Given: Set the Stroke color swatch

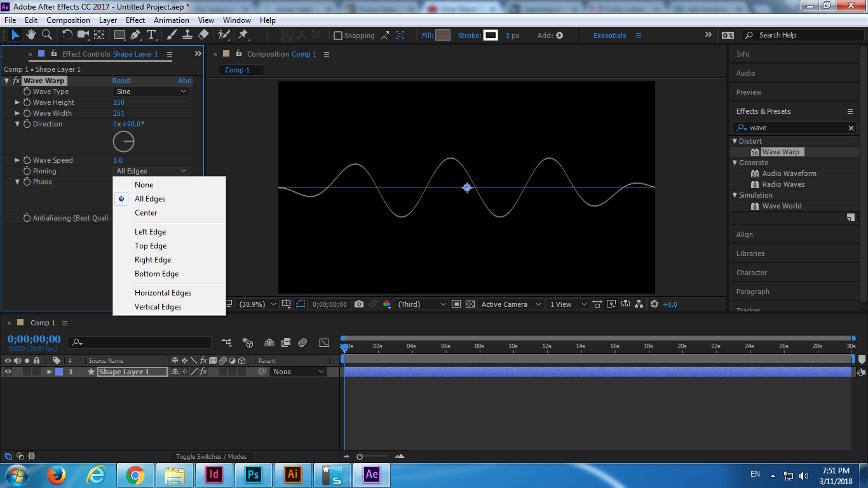Looking at the screenshot, I should click(x=490, y=36).
